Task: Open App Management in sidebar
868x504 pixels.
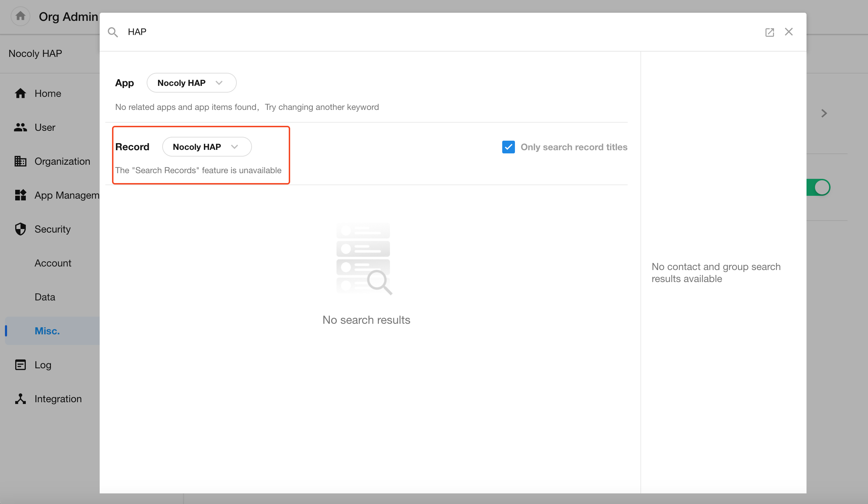Action: pyautogui.click(x=66, y=195)
